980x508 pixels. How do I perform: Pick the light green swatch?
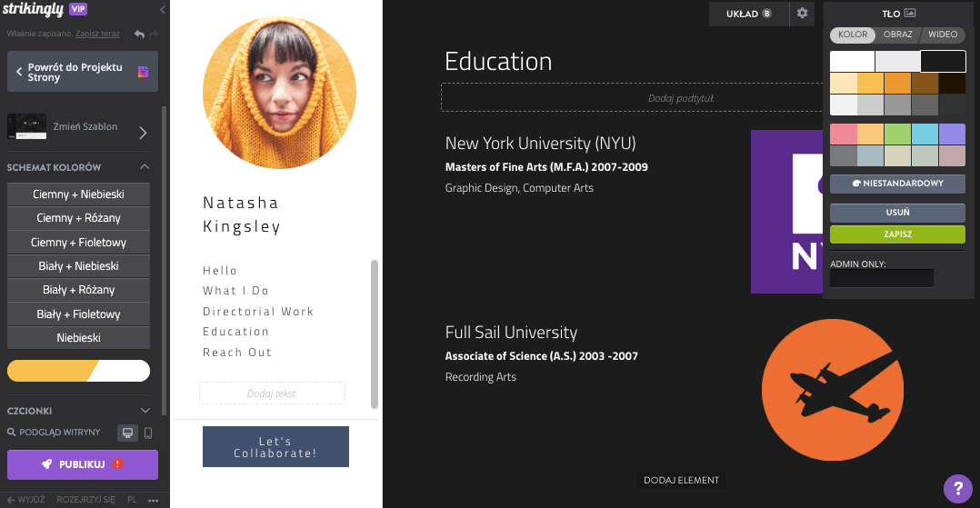tap(897, 134)
